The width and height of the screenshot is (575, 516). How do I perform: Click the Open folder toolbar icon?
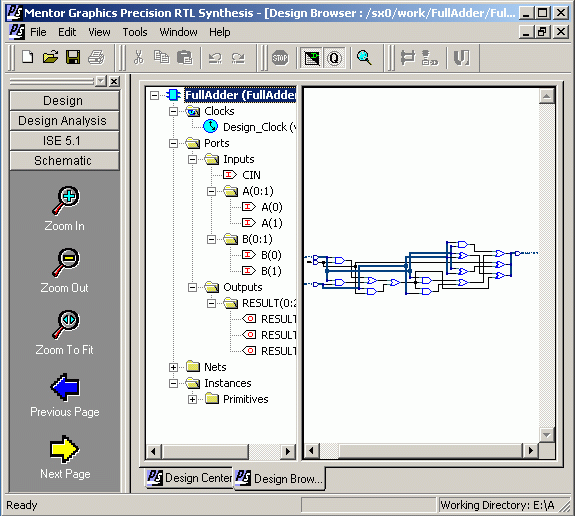[50, 58]
